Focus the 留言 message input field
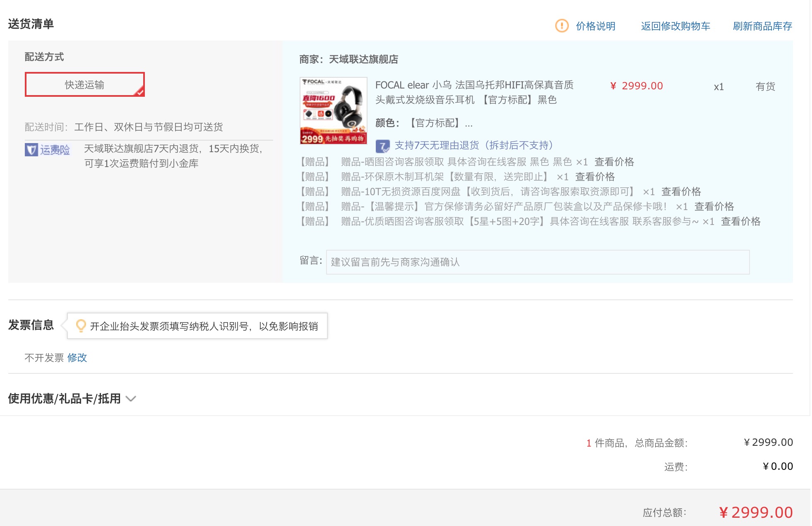The image size is (812, 526). 538,262
